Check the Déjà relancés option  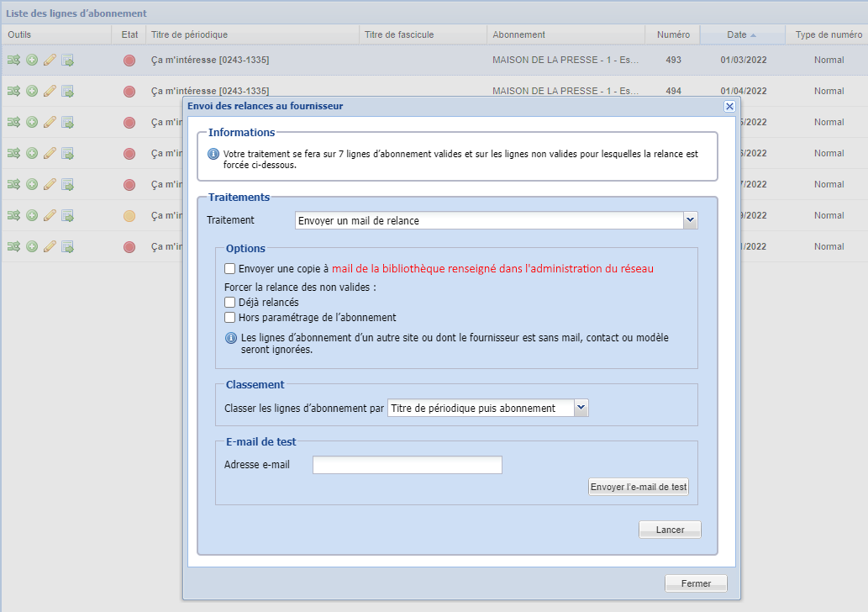229,302
